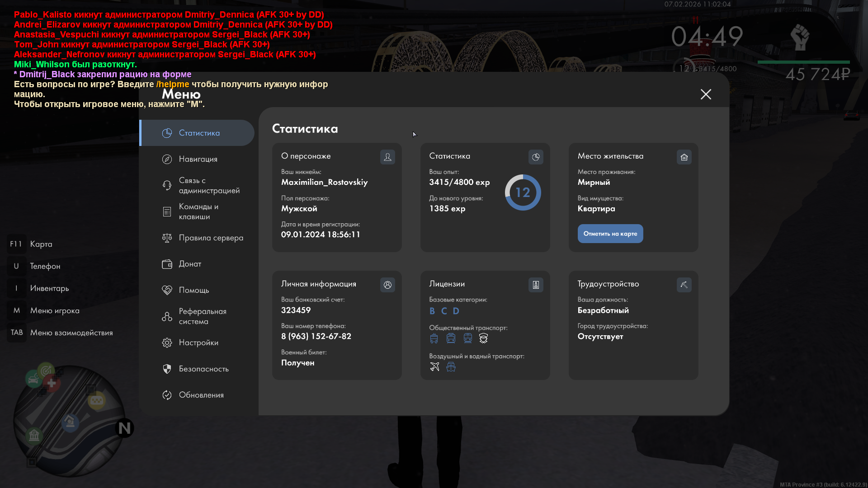This screenshot has height=488, width=868.
Task: Click the category D license letter
Action: pos(456,311)
